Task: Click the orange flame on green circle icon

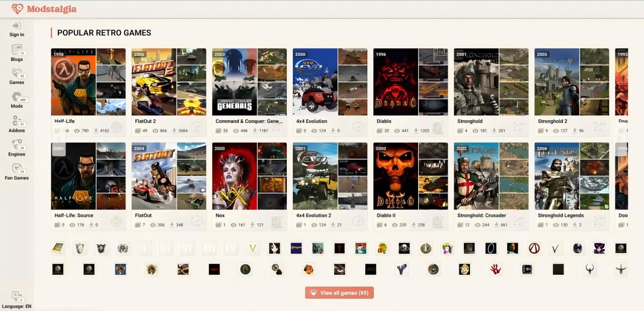Action: click(246, 269)
